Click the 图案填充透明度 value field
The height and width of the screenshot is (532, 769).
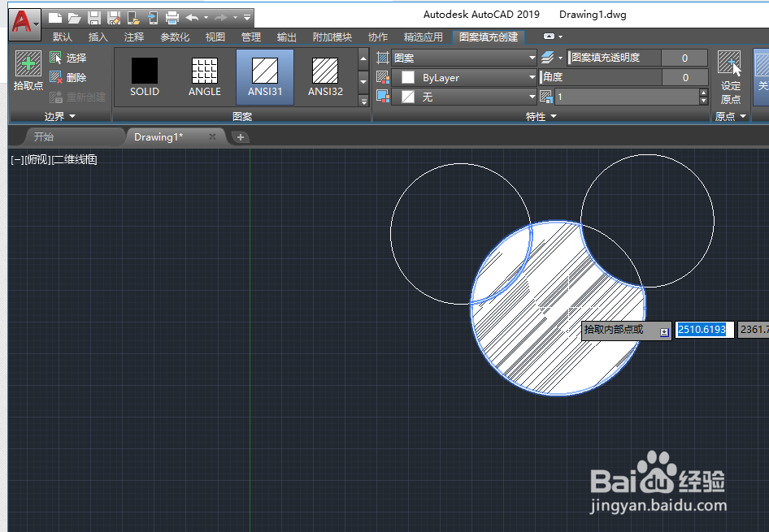(x=684, y=58)
